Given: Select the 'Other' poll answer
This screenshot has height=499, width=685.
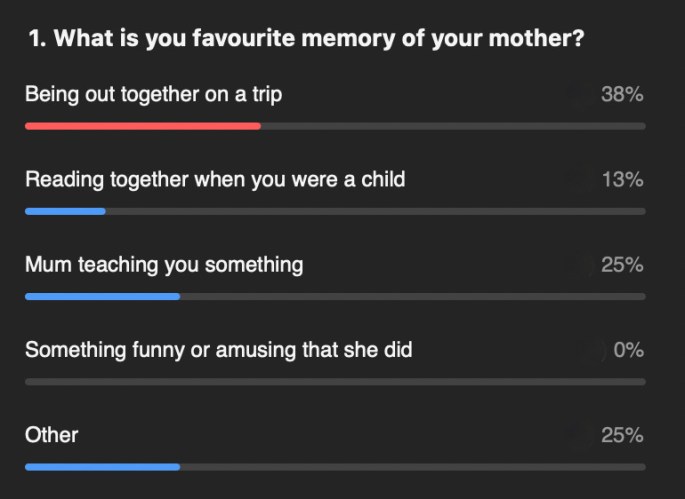Looking at the screenshot, I should 52,435.
